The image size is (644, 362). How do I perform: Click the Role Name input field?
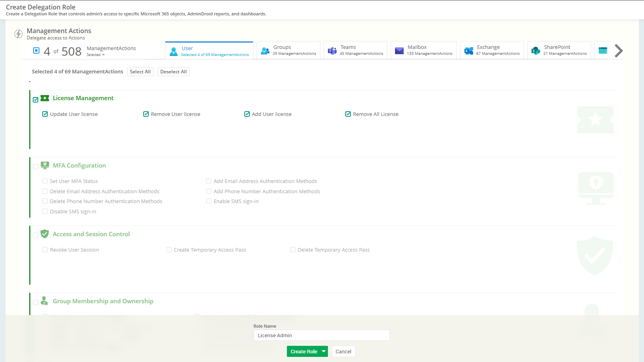coord(322,335)
